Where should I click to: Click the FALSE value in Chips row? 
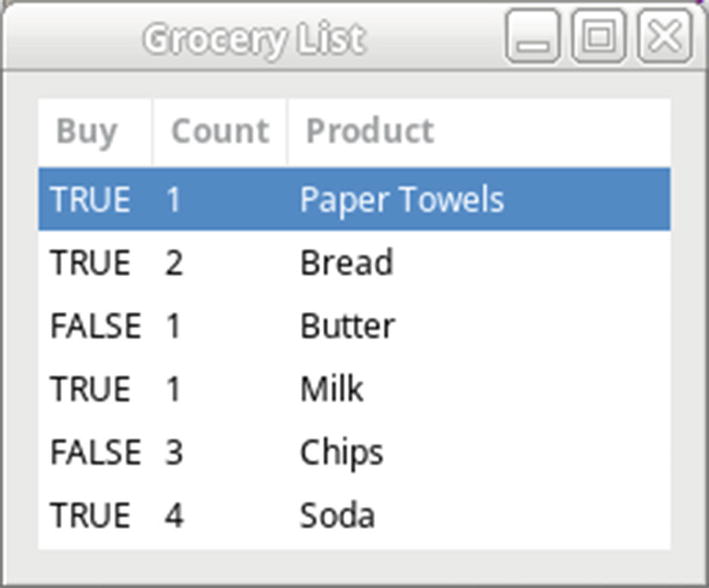(95, 452)
